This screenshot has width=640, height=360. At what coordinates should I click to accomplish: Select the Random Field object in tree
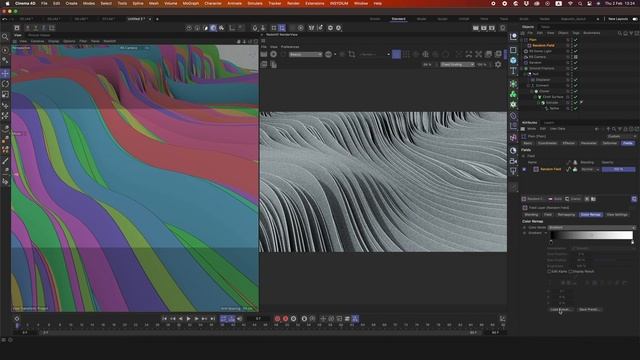[543, 46]
